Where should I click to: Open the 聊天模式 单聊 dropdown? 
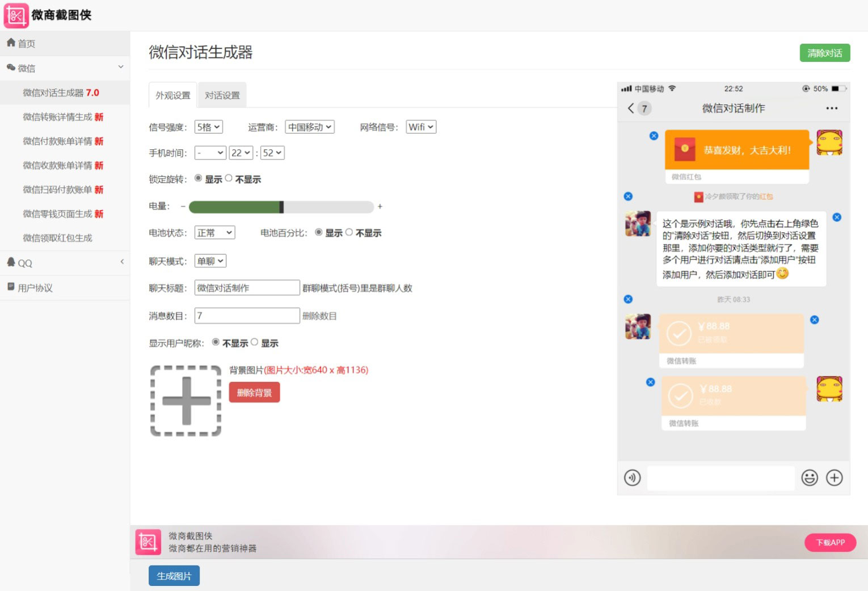[x=210, y=261]
